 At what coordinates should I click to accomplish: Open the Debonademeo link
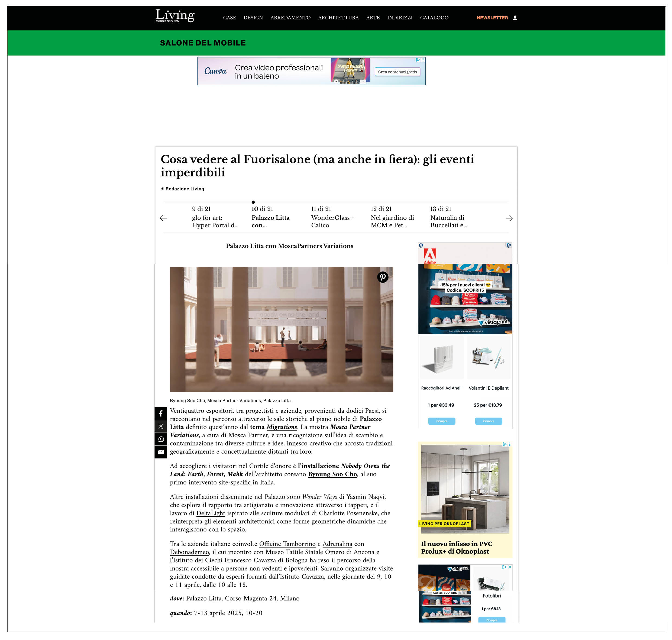pyautogui.click(x=189, y=552)
